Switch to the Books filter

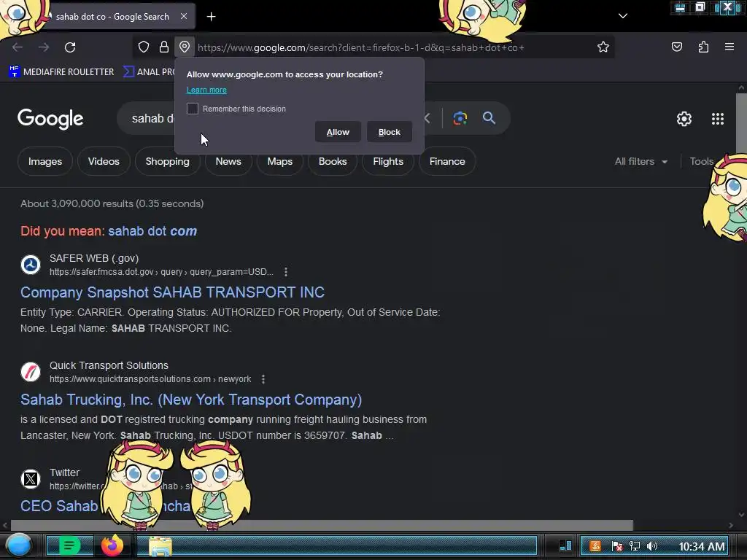333,161
